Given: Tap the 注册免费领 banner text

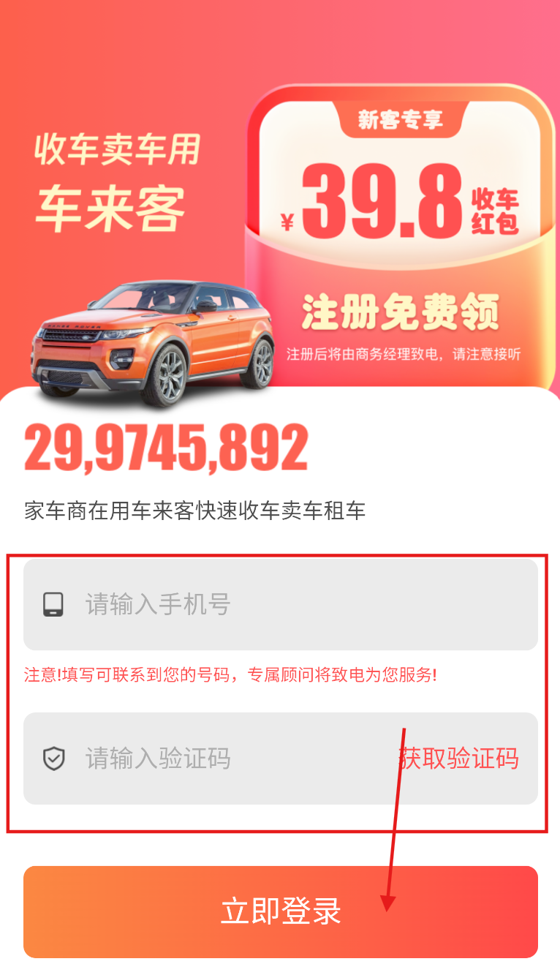Looking at the screenshot, I should click(401, 312).
